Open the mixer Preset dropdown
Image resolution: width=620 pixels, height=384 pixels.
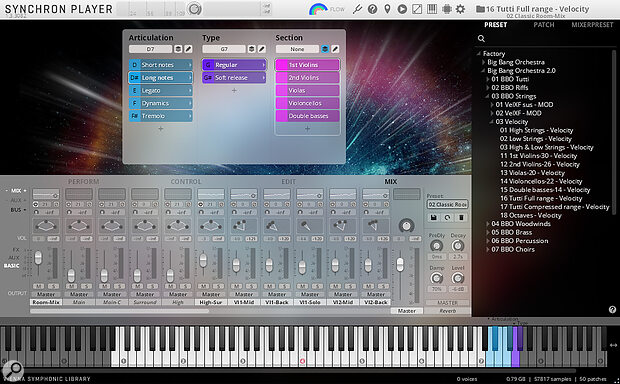pos(447,204)
